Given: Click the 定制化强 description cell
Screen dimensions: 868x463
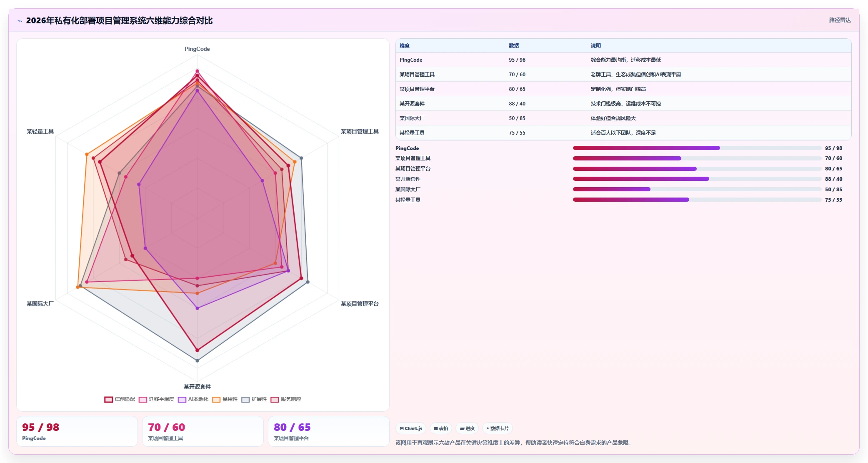Looking at the screenshot, I should (618, 89).
